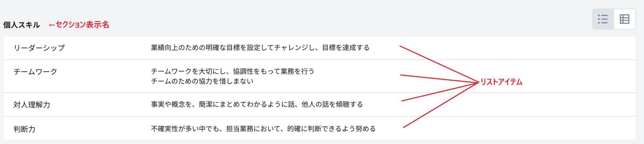
Task: Select the 対人理解力 skill name
Action: 32,105
